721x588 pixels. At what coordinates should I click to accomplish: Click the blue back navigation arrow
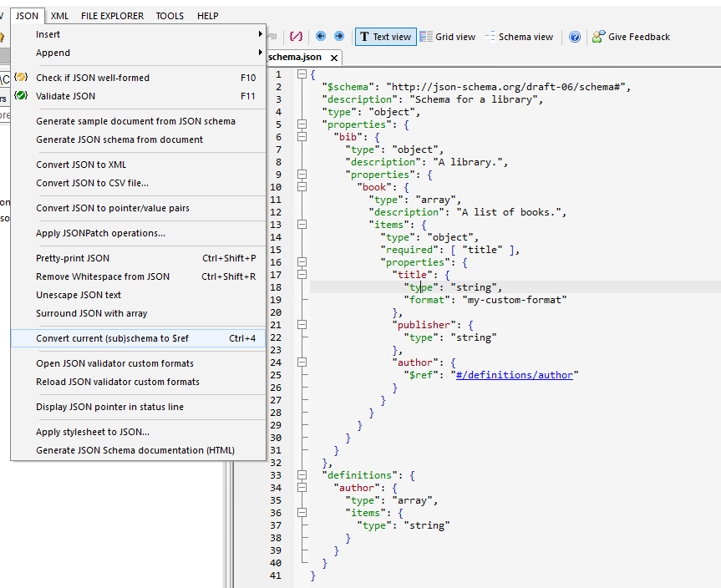click(321, 36)
